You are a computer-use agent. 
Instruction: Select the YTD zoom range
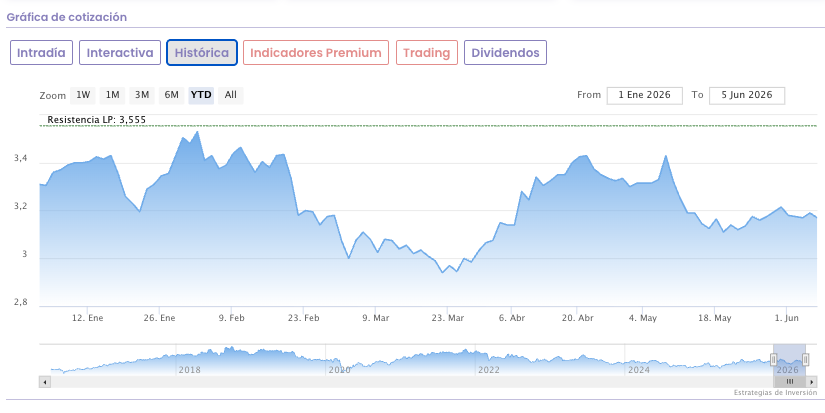coord(201,95)
